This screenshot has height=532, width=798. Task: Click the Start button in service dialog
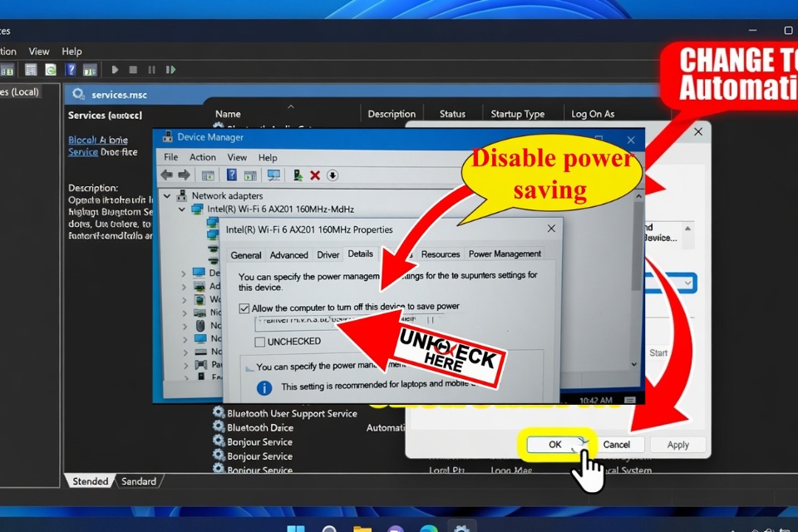[x=658, y=352]
